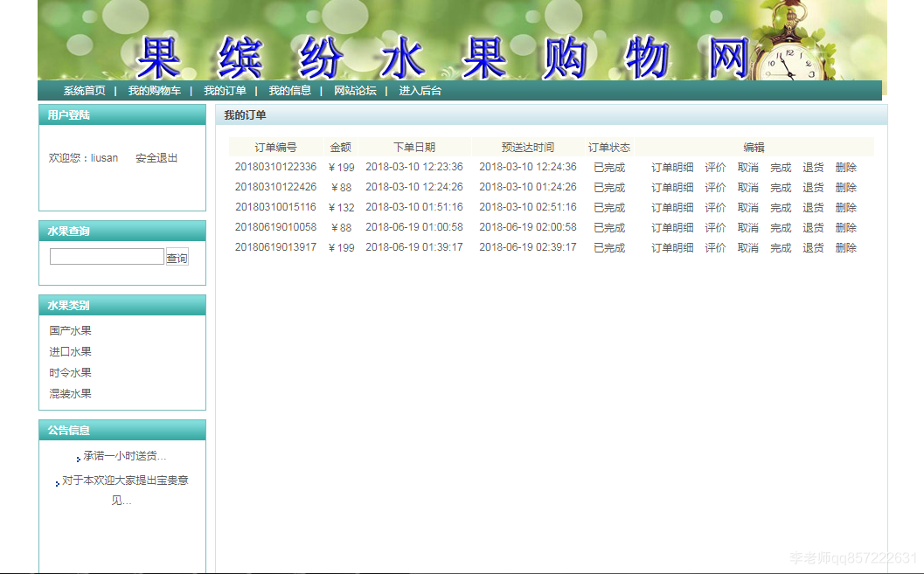Request 退货 for order 20180619010058

pos(813,227)
